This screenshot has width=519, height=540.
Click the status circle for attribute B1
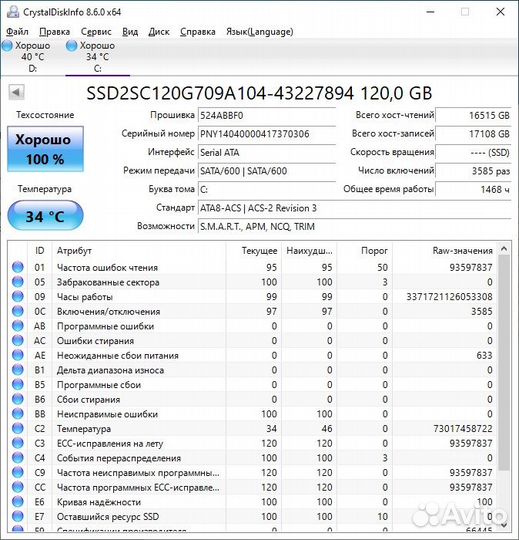(18, 370)
